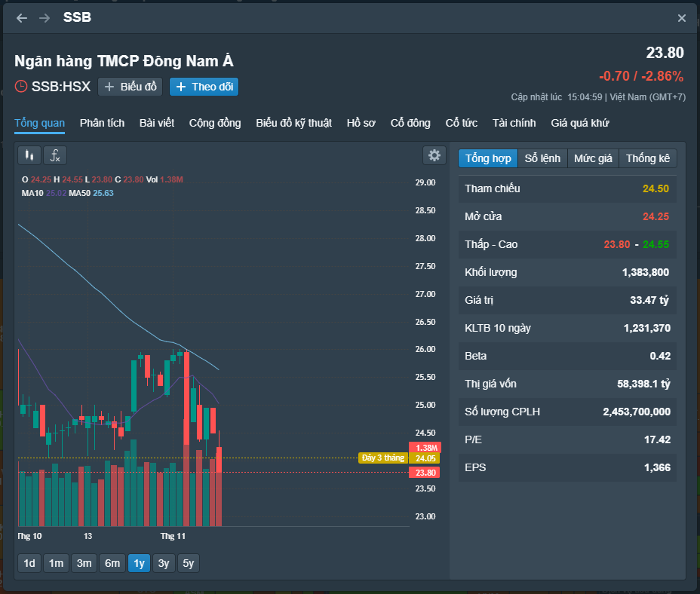
Task: Click the 23.80 current price axis label
Action: 425,473
